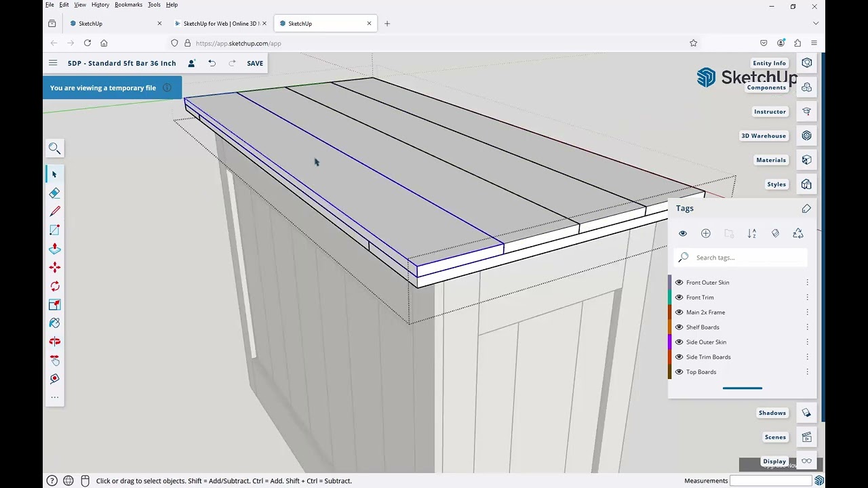The width and height of the screenshot is (868, 488).
Task: Pick the Paint Bucket tool
Action: coord(55,323)
